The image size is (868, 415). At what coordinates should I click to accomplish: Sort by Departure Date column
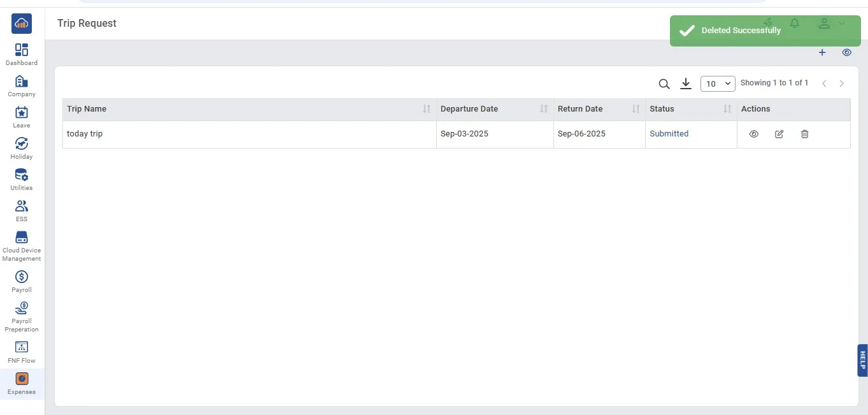click(x=543, y=109)
